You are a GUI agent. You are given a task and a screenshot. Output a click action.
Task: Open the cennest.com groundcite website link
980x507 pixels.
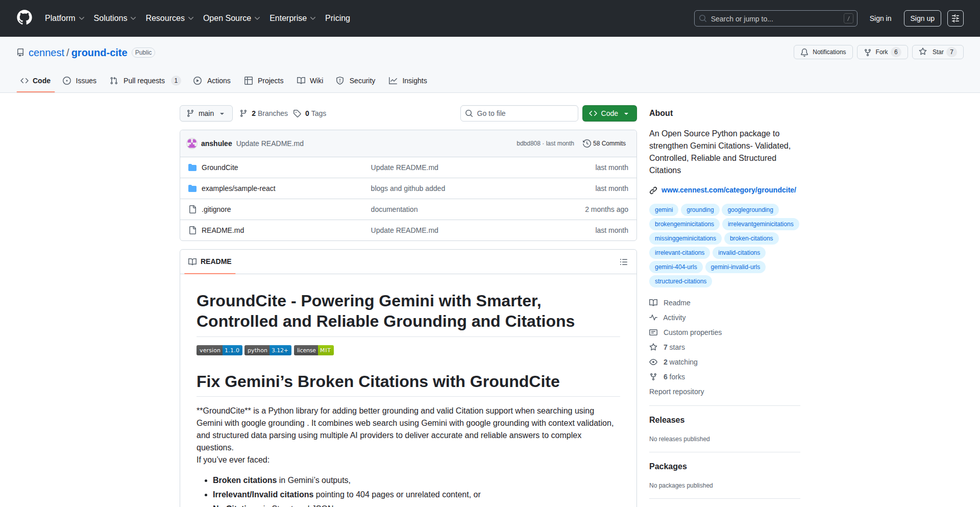tap(728, 190)
